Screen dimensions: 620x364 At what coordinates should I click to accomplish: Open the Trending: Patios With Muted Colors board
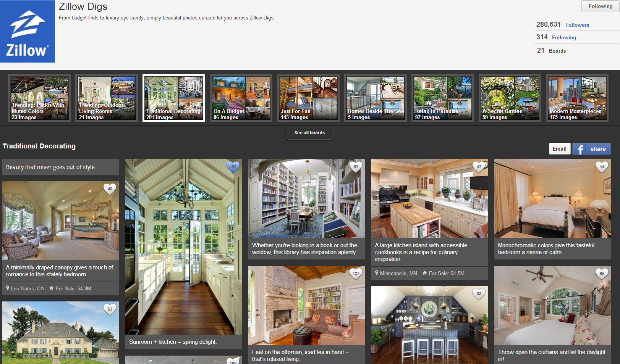click(39, 98)
